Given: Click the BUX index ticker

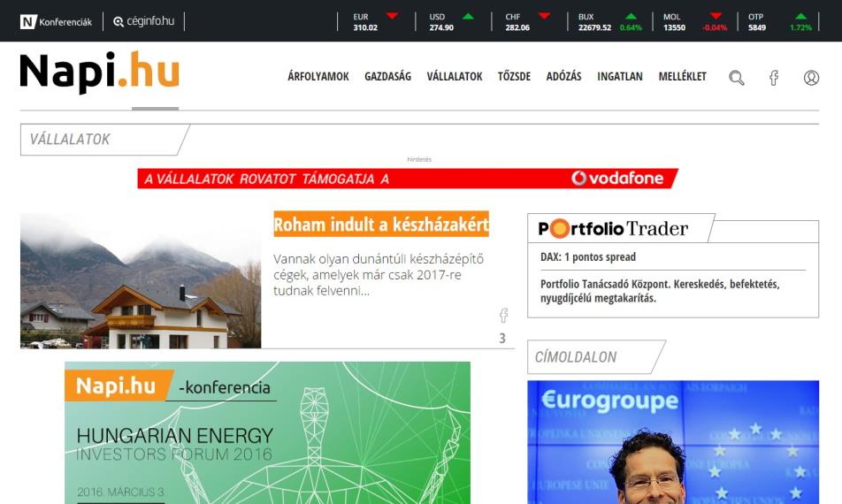Looking at the screenshot, I should point(609,22).
